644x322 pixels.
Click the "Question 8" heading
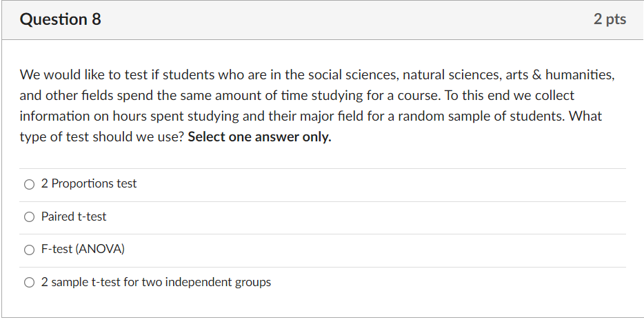click(61, 19)
